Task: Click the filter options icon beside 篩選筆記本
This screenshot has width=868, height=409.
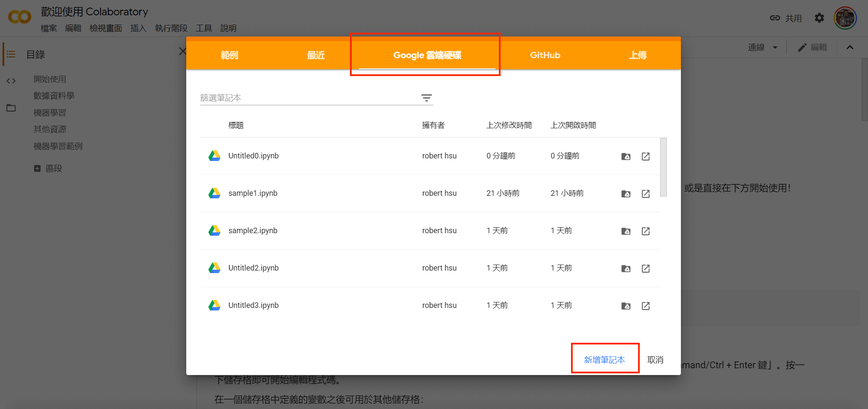Action: [426, 98]
